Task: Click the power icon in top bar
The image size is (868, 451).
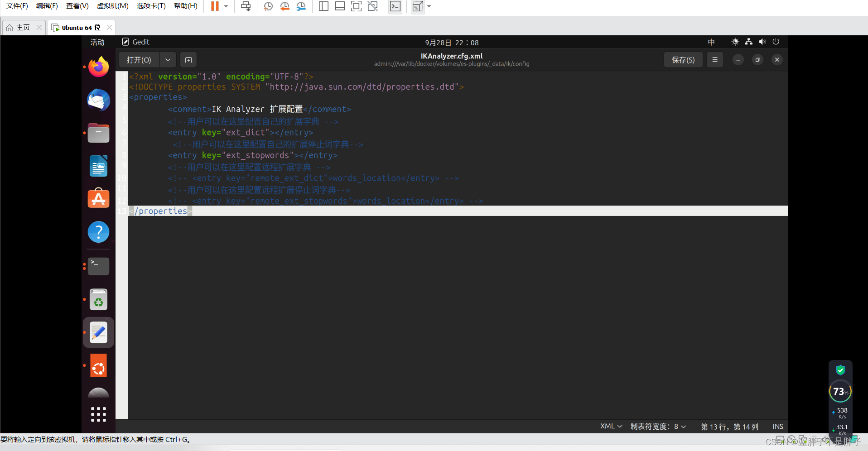Action: 776,42
